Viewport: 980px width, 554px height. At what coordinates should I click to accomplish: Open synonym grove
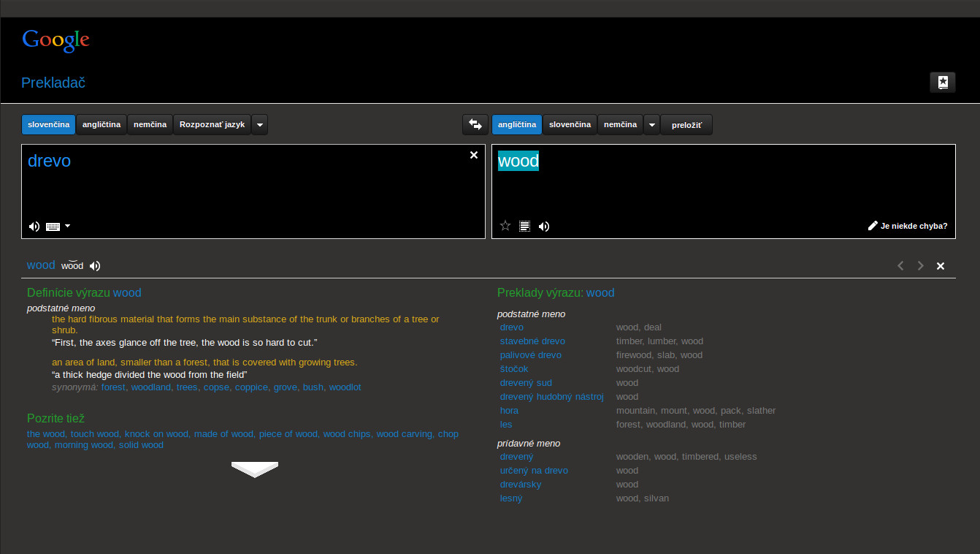tap(286, 387)
